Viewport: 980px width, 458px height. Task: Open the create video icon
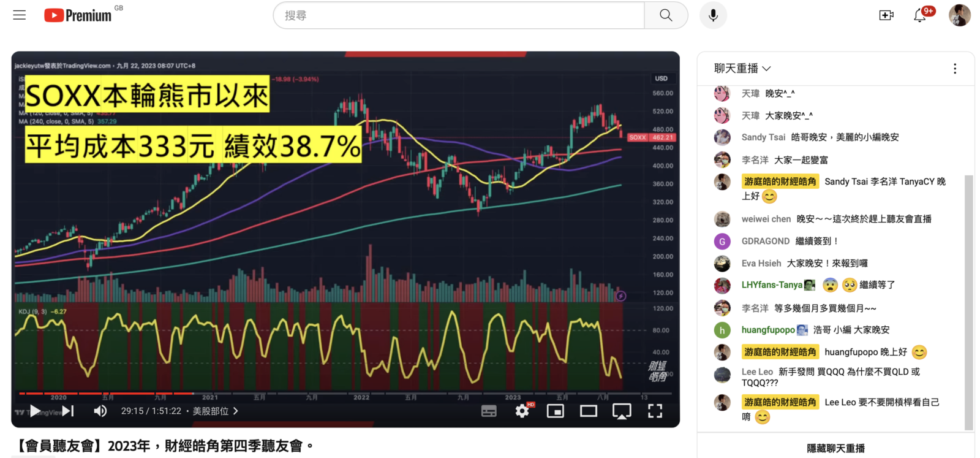[x=886, y=15]
